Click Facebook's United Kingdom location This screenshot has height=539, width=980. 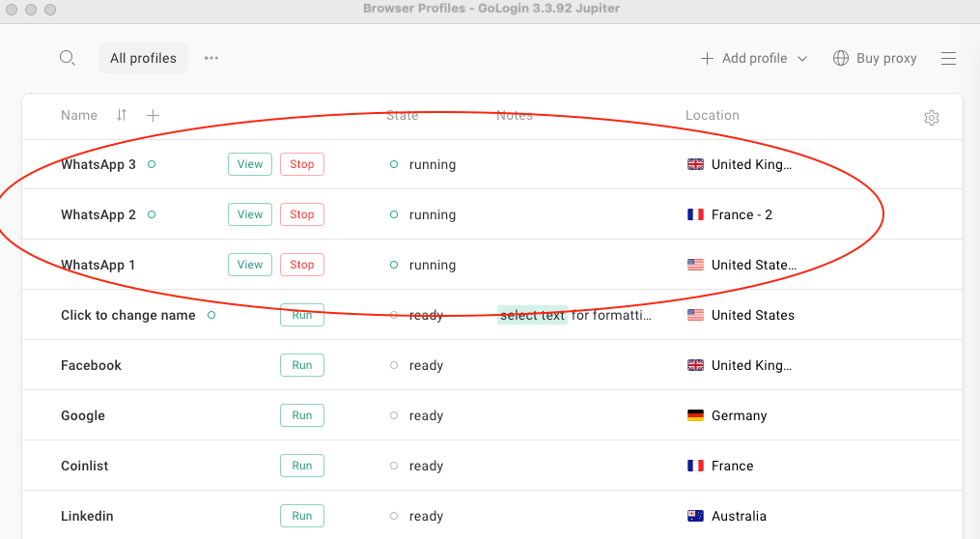click(740, 365)
